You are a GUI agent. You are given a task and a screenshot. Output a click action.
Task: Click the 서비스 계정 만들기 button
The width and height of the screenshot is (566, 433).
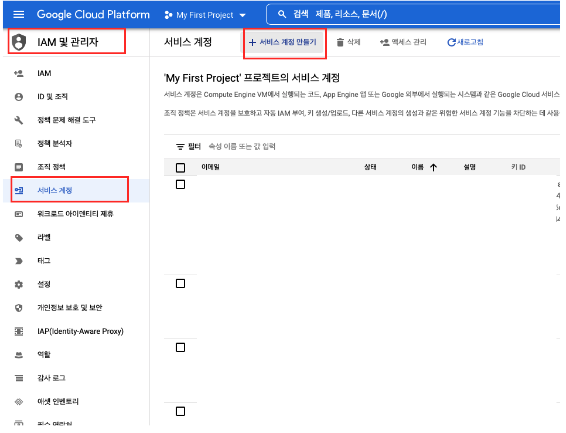coord(283,42)
